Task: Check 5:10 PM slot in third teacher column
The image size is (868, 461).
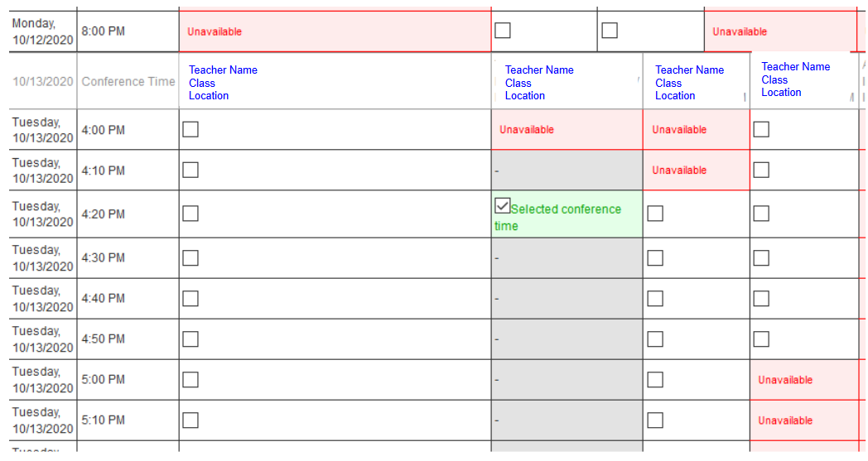Action: [655, 420]
